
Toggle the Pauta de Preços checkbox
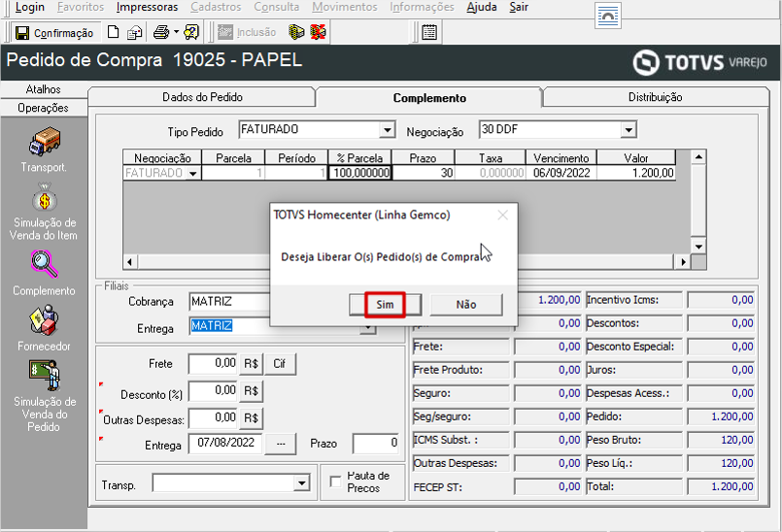[x=336, y=482]
